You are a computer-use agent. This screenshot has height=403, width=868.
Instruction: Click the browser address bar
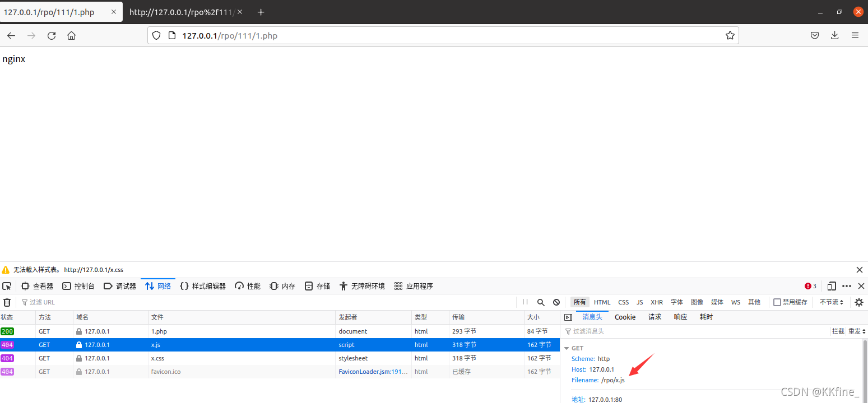pos(443,35)
